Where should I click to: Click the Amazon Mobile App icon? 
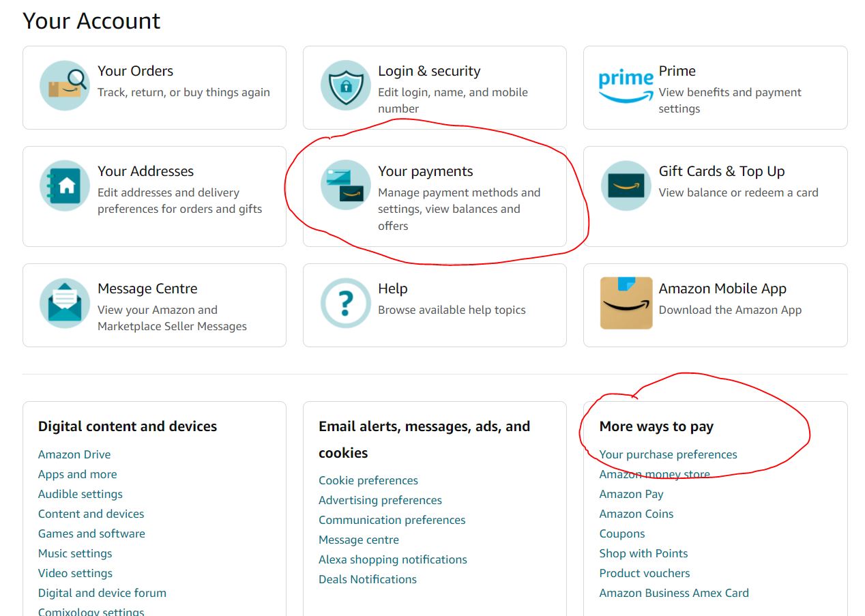626,303
